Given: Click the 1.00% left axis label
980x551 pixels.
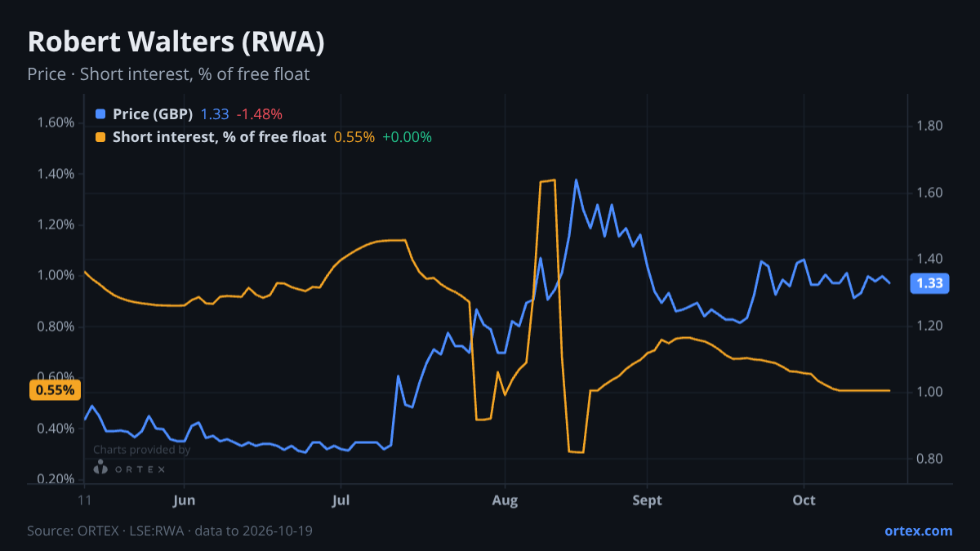Looking at the screenshot, I should [56, 275].
